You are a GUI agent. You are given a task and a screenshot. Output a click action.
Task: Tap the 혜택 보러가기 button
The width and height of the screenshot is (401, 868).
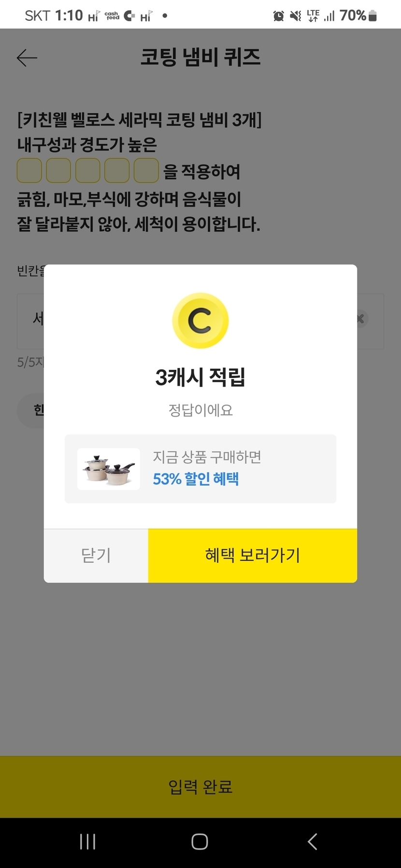(x=252, y=555)
